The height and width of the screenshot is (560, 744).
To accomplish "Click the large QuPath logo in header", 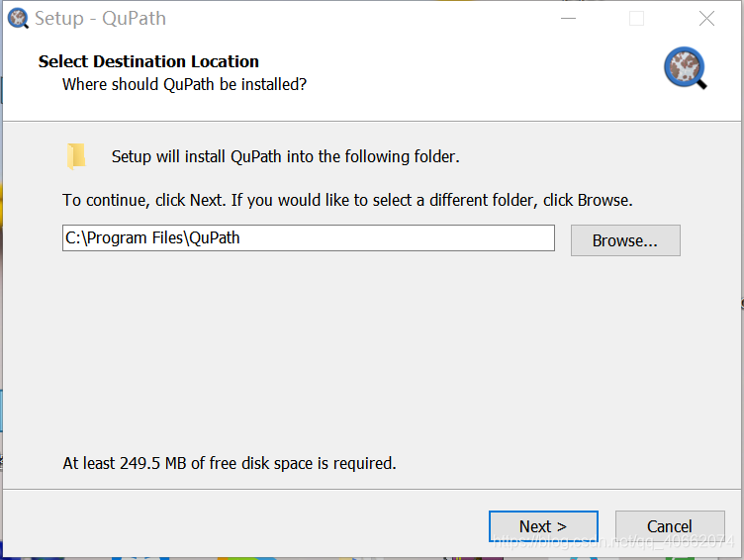I will tap(686, 68).
